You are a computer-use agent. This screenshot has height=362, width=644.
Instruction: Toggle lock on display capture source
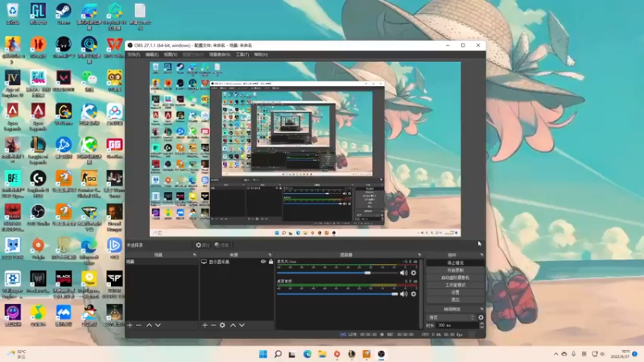click(270, 261)
